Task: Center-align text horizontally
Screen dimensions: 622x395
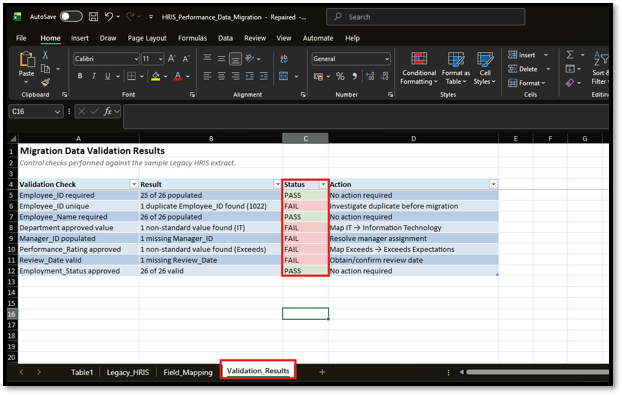Action: [x=221, y=76]
